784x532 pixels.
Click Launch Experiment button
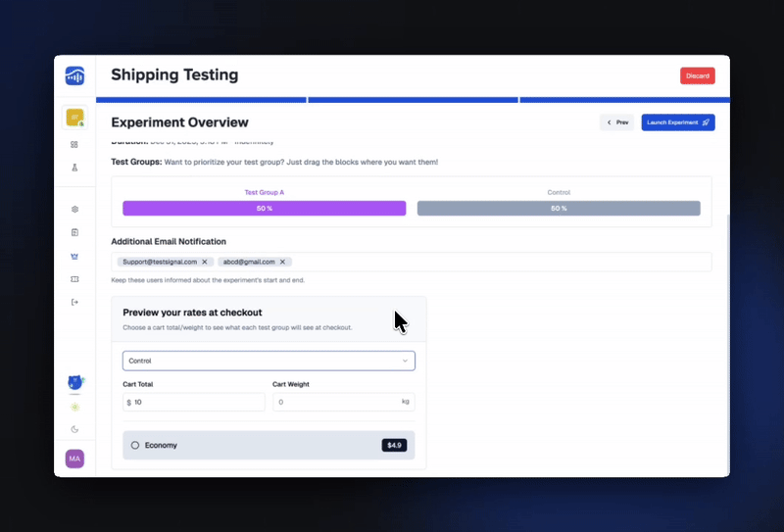click(x=678, y=122)
